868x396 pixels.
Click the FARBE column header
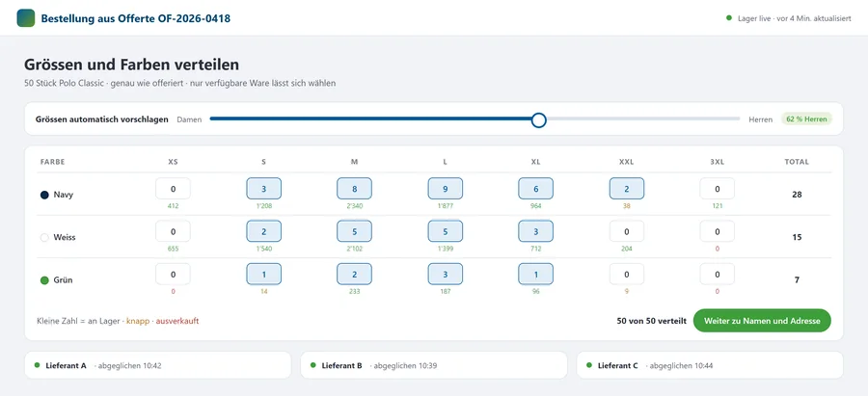click(53, 162)
